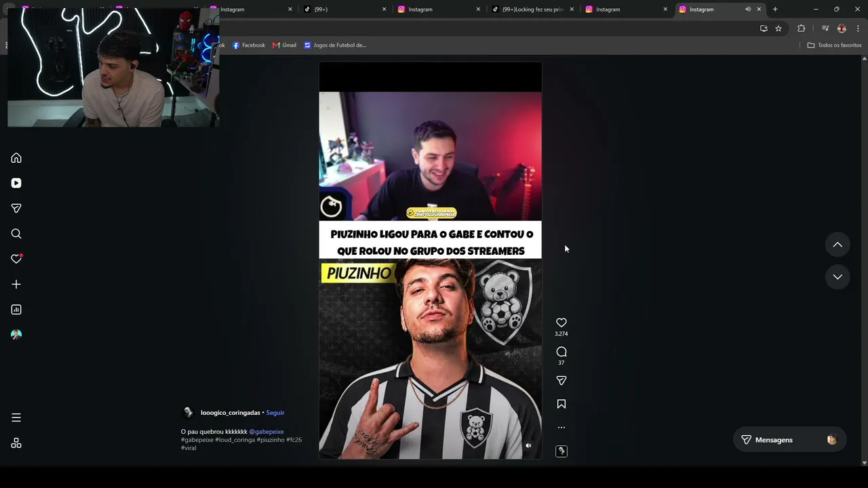Bookmark this page with the star icon
868x488 pixels.
(778, 28)
